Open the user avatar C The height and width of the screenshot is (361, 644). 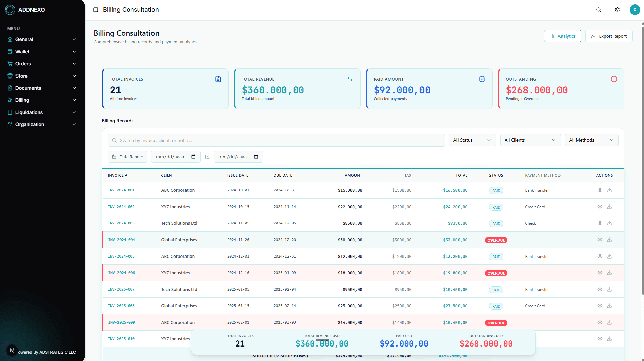(635, 10)
